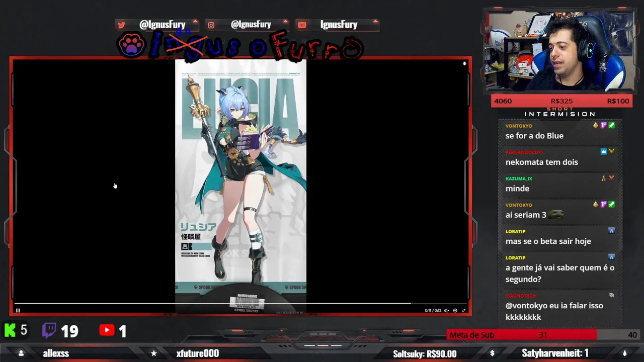Image resolution: width=644 pixels, height=362 pixels.
Task: Click the message 'mas se o beta sair hoje'
Action: click(548, 241)
